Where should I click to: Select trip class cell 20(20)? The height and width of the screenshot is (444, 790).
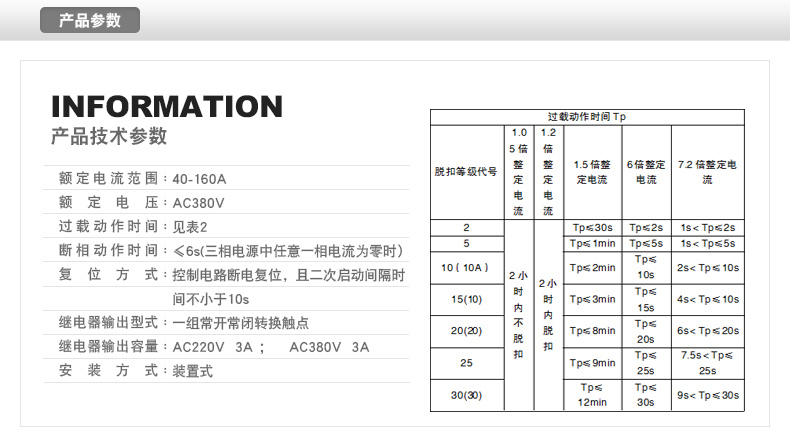pos(467,331)
